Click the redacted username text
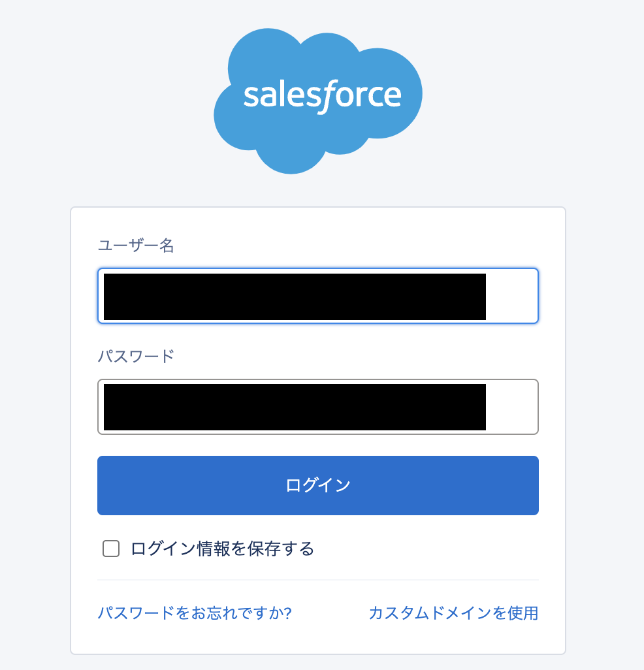Screen dimensions: 644x670 tap(294, 296)
